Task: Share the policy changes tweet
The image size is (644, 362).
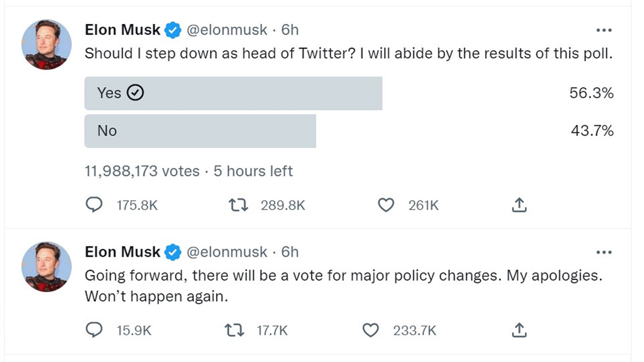Action: [x=519, y=330]
